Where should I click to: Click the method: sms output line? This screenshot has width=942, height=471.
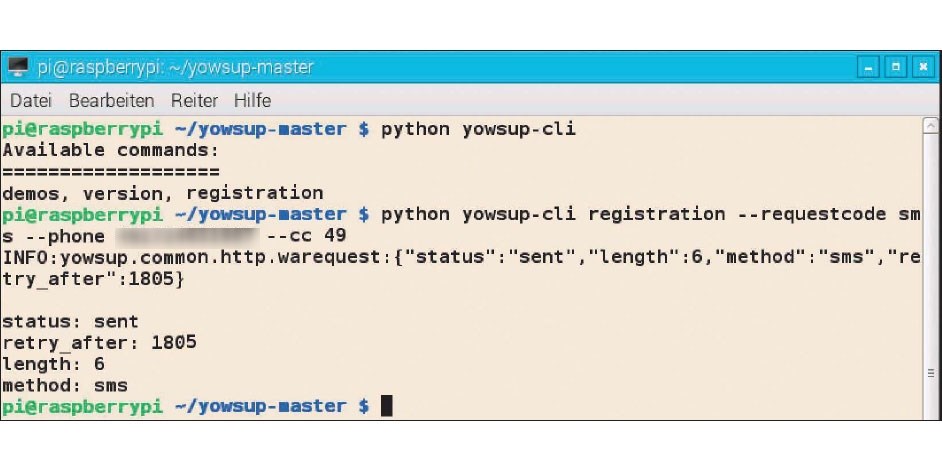coord(65,385)
